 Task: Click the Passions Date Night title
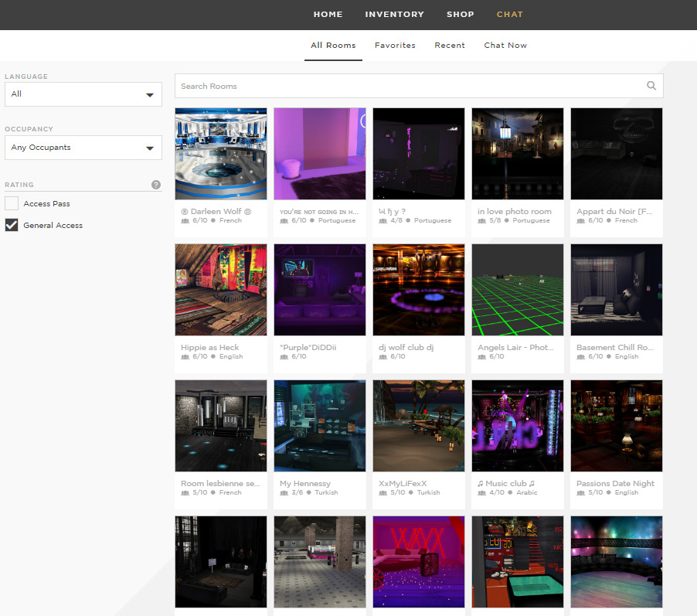click(615, 484)
